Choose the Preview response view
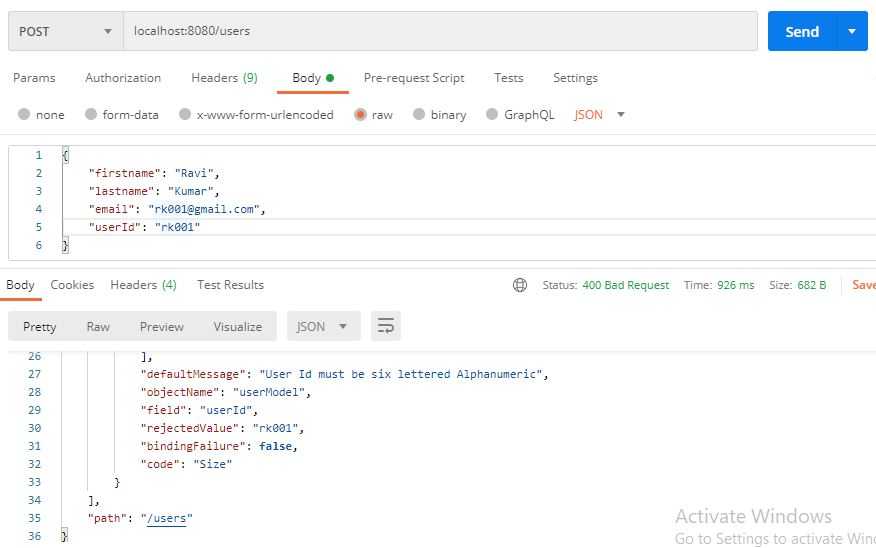 coord(161,326)
